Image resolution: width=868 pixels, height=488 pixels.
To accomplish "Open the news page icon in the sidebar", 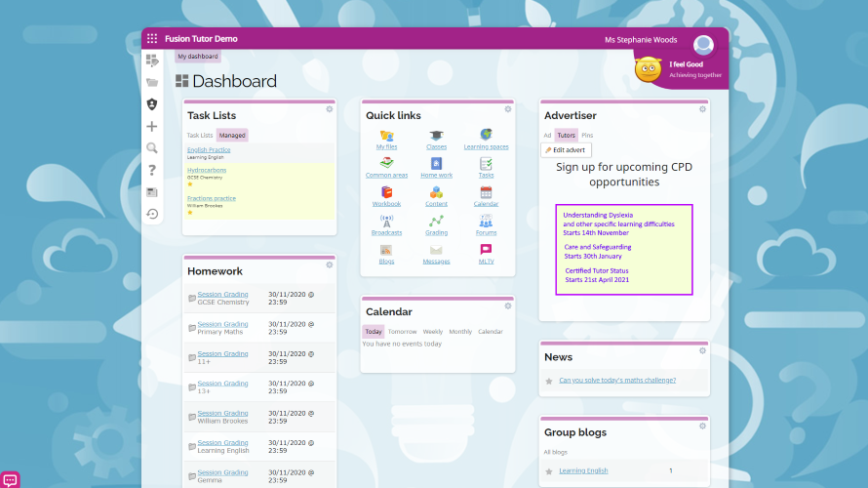I will point(152,192).
